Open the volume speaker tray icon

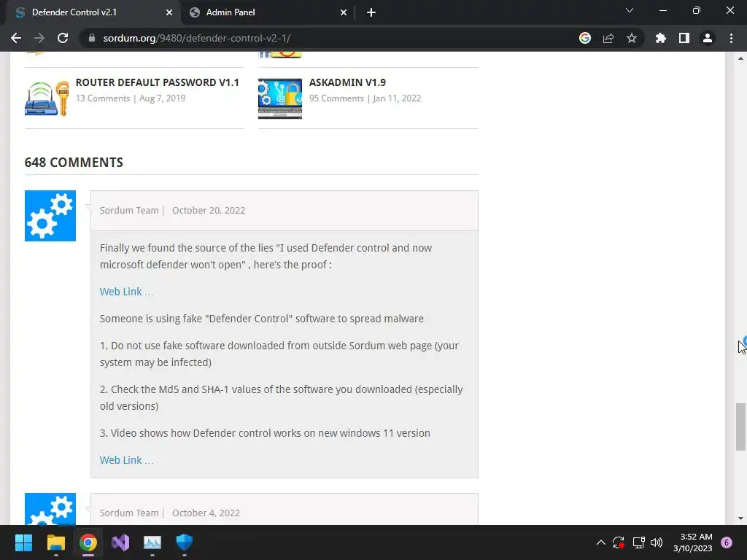coord(657,542)
